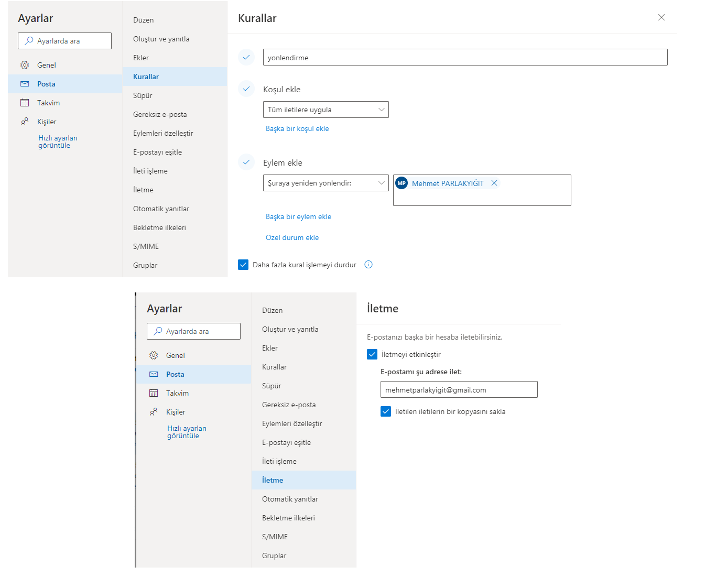Select Genel category in the bottom panel
Screen dimensions: 727x588
pos(194,355)
